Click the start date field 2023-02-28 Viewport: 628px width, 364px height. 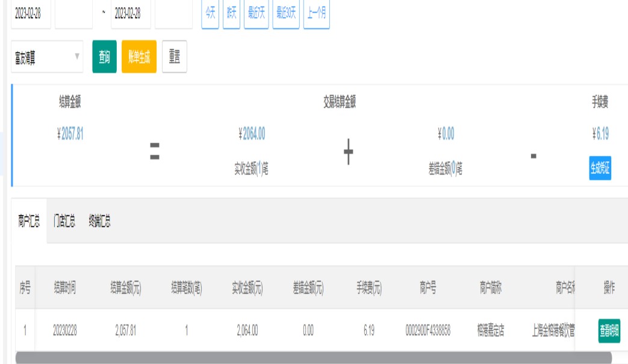(31, 14)
